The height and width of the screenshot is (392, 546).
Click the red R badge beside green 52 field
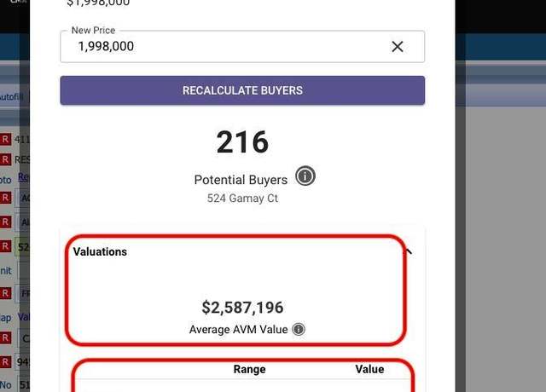pyautogui.click(x=5, y=246)
